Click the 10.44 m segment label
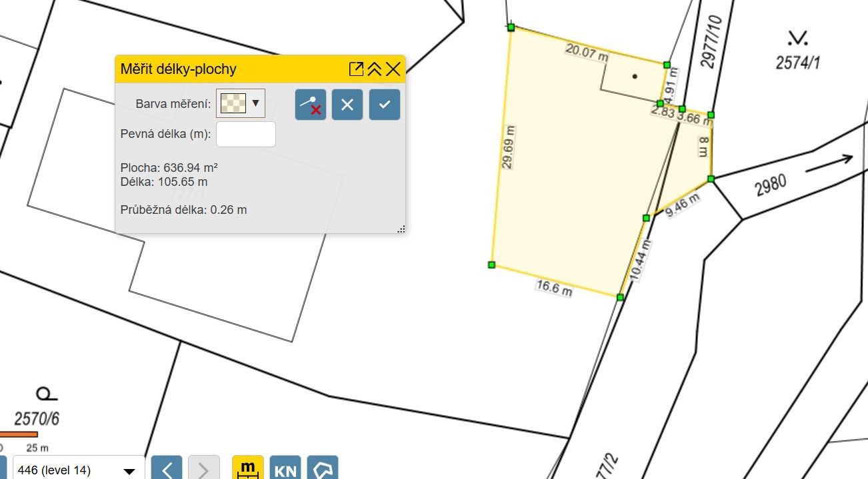 pyautogui.click(x=639, y=260)
